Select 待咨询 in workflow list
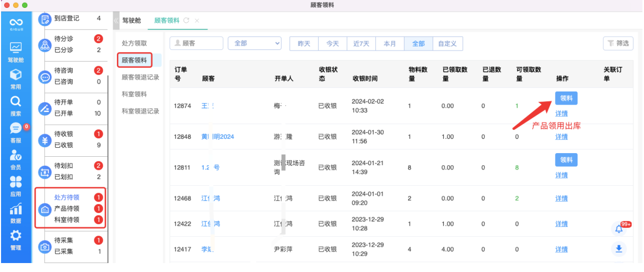644x272 pixels. 64,70
